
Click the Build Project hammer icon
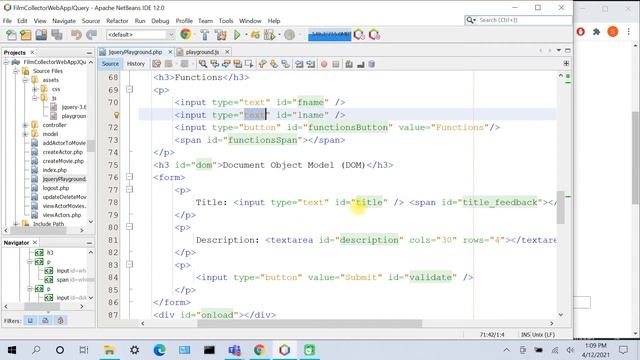pyautogui.click(x=204, y=35)
